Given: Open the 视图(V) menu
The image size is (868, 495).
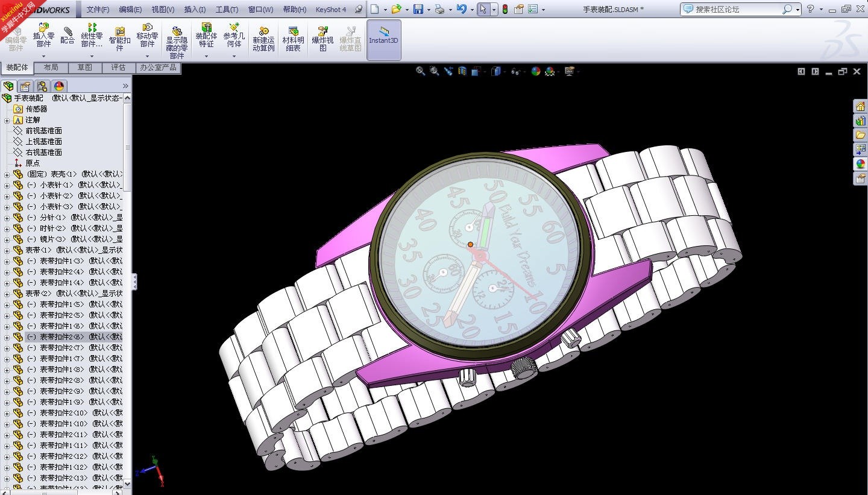Looking at the screenshot, I should coord(163,10).
